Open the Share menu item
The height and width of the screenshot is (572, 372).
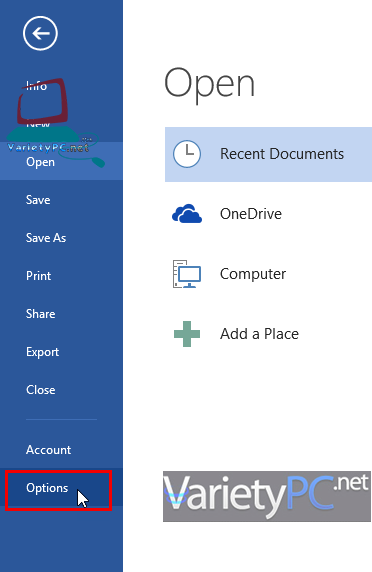pos(40,314)
